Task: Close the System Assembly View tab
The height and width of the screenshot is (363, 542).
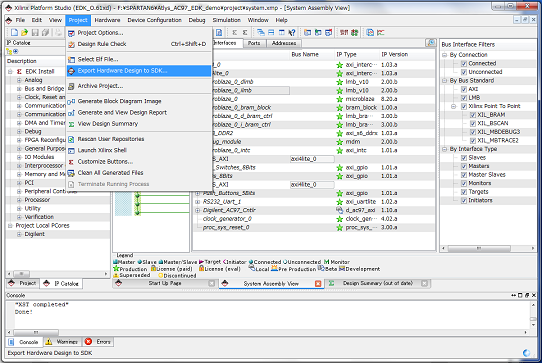Action: coord(318,283)
